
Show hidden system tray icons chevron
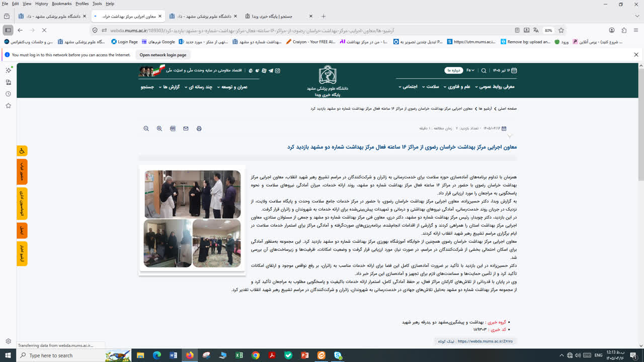(x=561, y=355)
